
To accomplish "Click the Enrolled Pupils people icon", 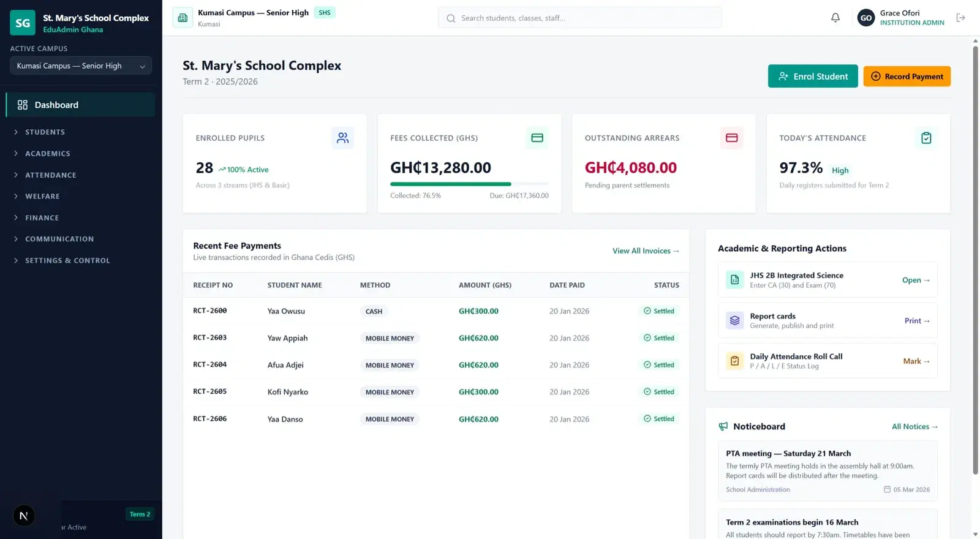I will tap(342, 138).
